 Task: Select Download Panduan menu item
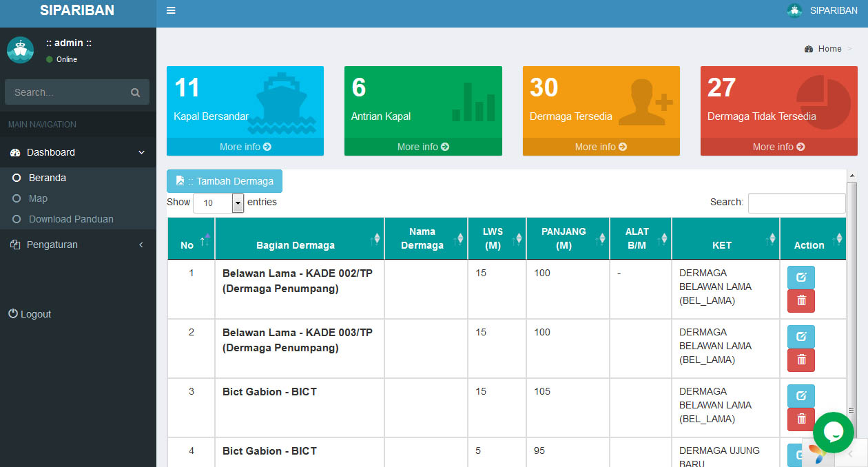click(x=71, y=219)
